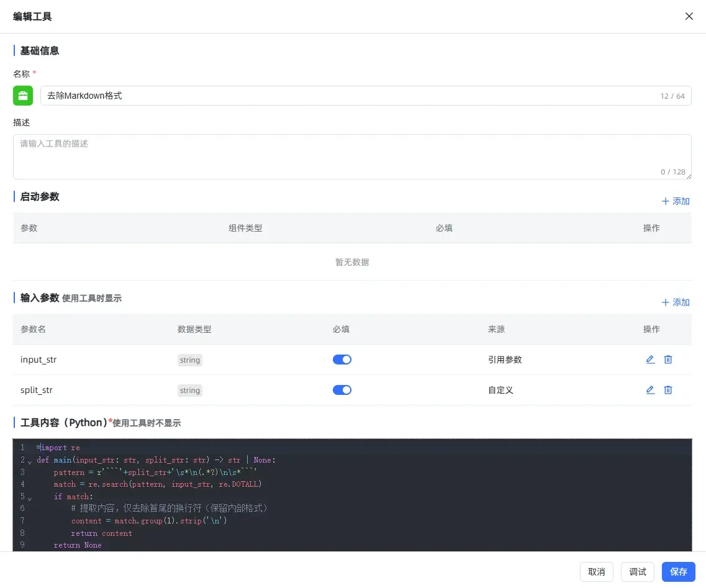Click the 参数名 column header

(33, 329)
